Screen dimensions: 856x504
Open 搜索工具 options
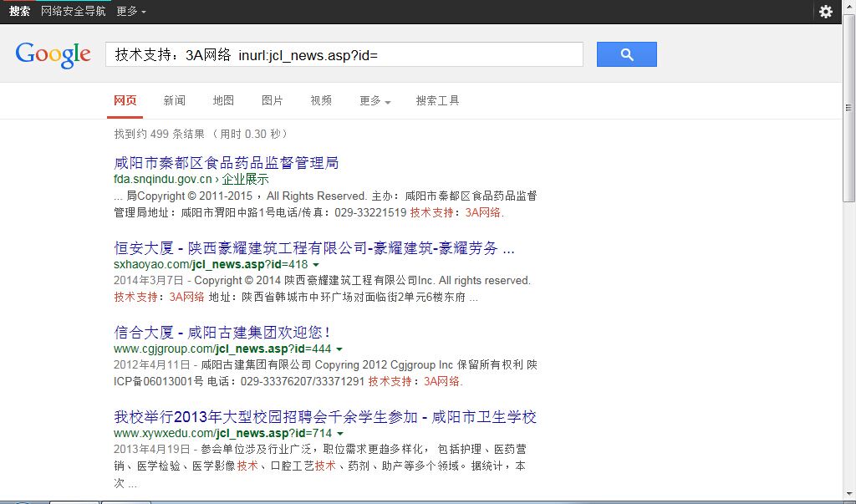pos(437,100)
